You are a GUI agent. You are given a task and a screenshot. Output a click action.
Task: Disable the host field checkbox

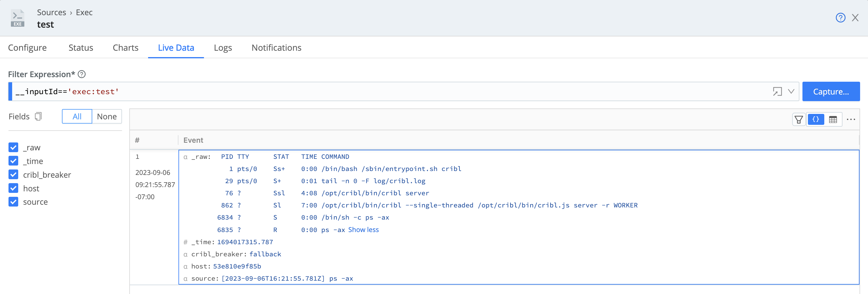(13, 188)
